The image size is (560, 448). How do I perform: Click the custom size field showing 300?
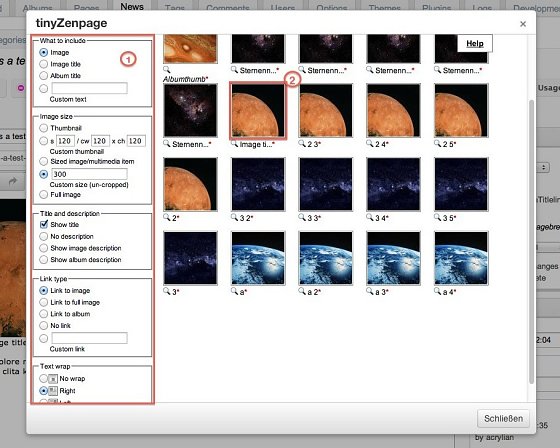[89, 174]
